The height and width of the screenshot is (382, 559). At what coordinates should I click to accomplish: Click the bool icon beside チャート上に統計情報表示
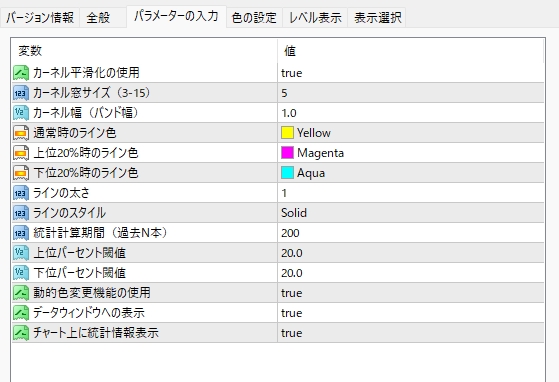(x=21, y=332)
